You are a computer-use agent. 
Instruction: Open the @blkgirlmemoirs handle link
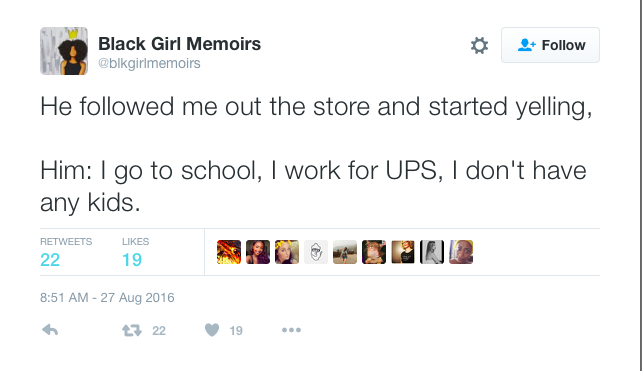(x=149, y=63)
